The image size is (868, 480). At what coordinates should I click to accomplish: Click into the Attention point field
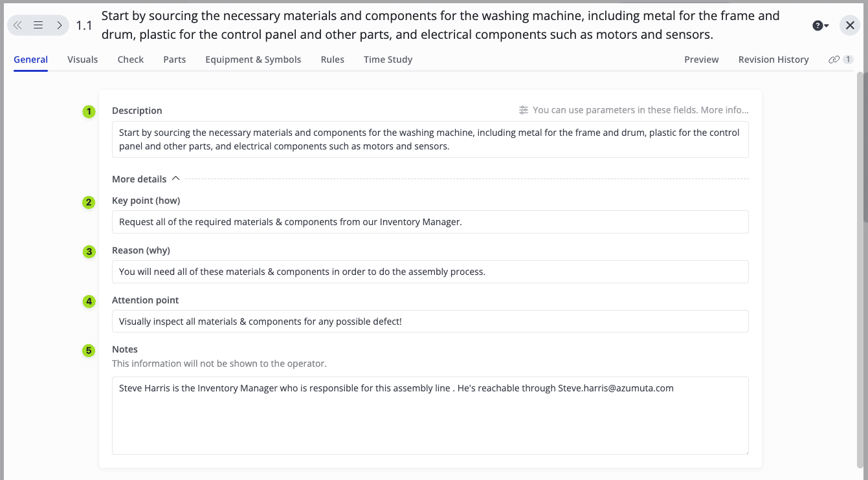[430, 322]
